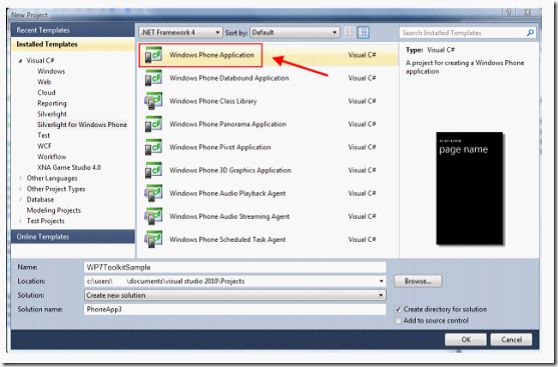Switch to medium icons view
The height and width of the screenshot is (367, 558).
click(363, 33)
